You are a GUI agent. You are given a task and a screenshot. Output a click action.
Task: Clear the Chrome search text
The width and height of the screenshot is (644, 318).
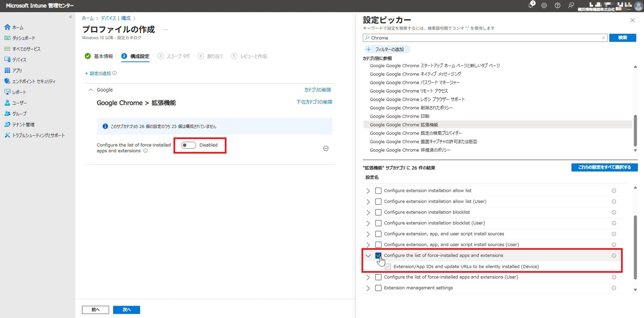pos(603,38)
